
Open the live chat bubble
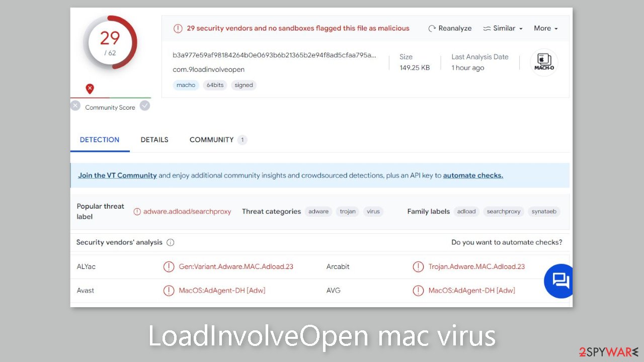pos(558,281)
